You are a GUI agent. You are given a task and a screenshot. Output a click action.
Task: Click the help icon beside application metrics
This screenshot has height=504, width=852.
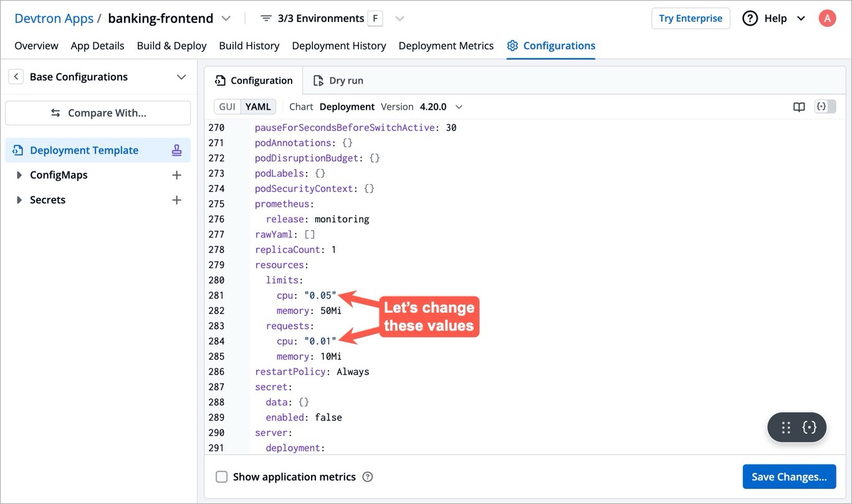pyautogui.click(x=368, y=477)
